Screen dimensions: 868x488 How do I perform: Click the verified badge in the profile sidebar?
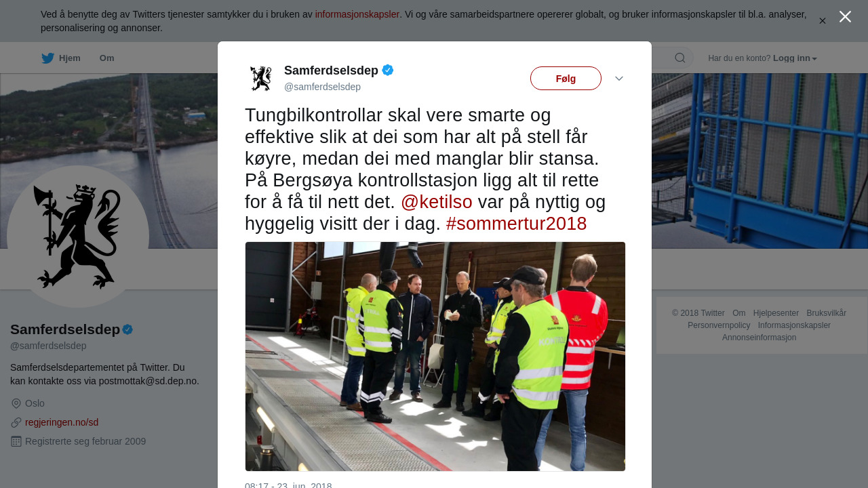pyautogui.click(x=127, y=329)
